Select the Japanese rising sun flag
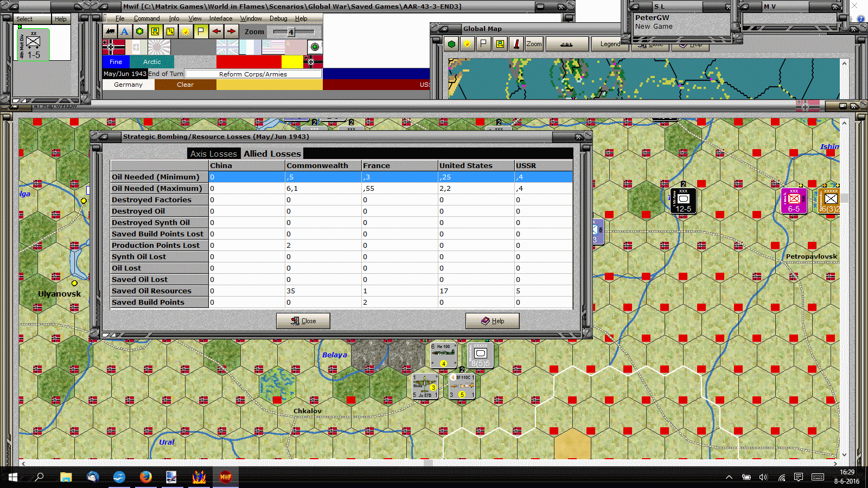Screen dimensions: 868x488 click(159, 47)
